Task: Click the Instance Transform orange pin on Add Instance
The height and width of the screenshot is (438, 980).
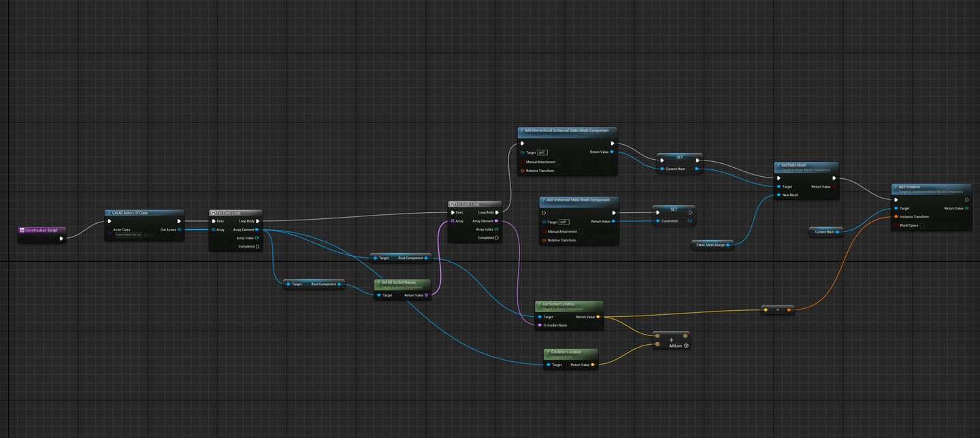Action: coord(896,217)
